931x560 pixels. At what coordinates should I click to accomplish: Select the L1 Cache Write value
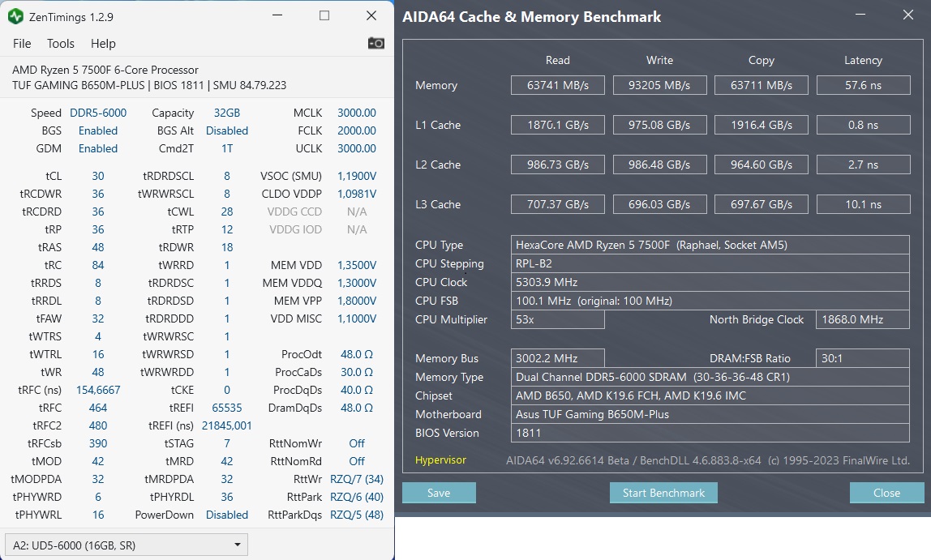coord(659,125)
